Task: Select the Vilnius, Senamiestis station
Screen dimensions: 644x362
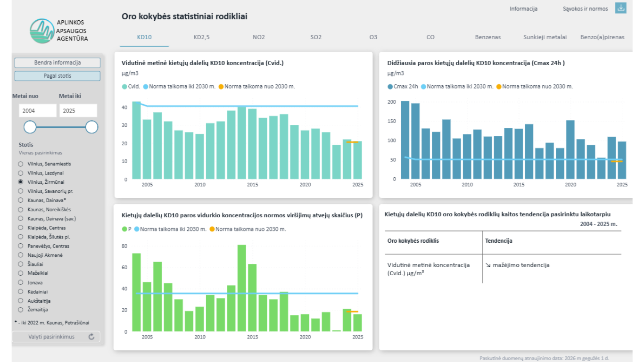Action: pyautogui.click(x=20, y=164)
